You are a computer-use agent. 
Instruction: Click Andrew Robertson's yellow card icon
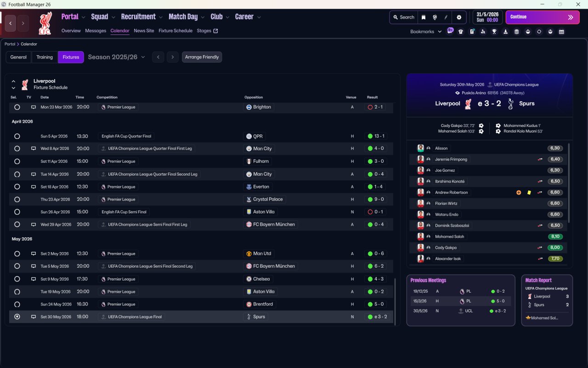[x=529, y=193]
